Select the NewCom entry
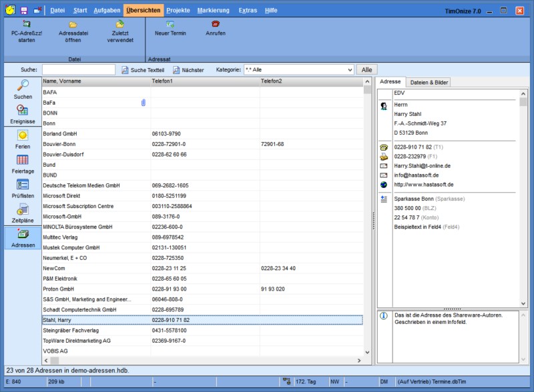This screenshot has height=392, width=534. coord(202,269)
